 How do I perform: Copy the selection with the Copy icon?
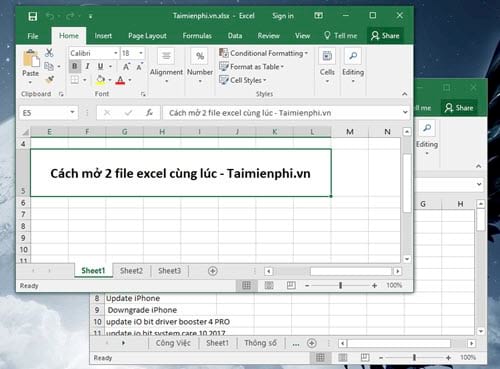pyautogui.click(x=49, y=66)
